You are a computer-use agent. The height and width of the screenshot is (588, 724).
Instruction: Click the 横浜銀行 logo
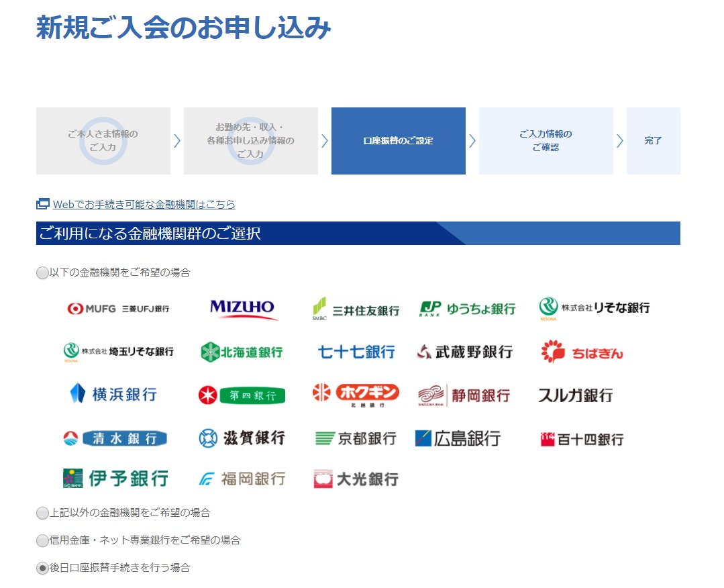coord(115,395)
